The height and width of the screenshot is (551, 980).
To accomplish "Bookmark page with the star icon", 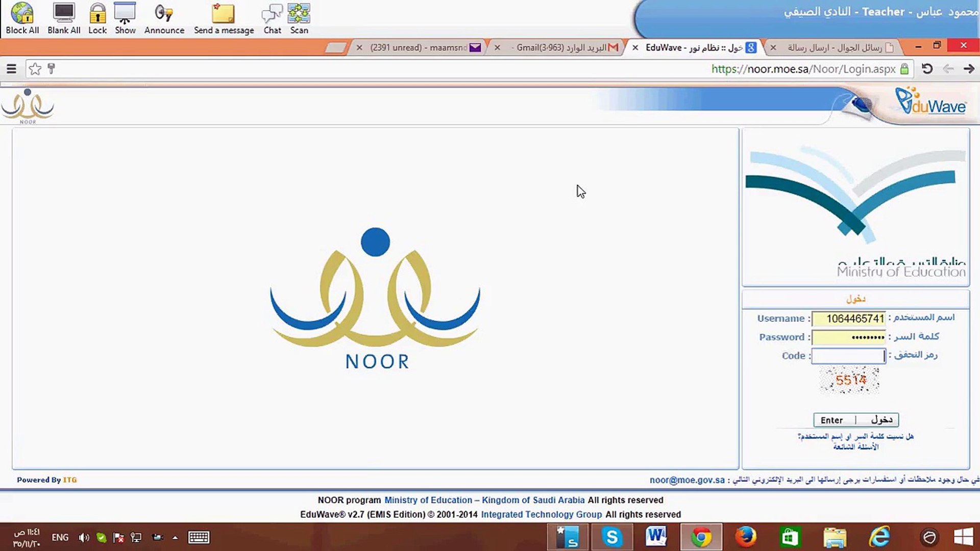I will click(35, 69).
